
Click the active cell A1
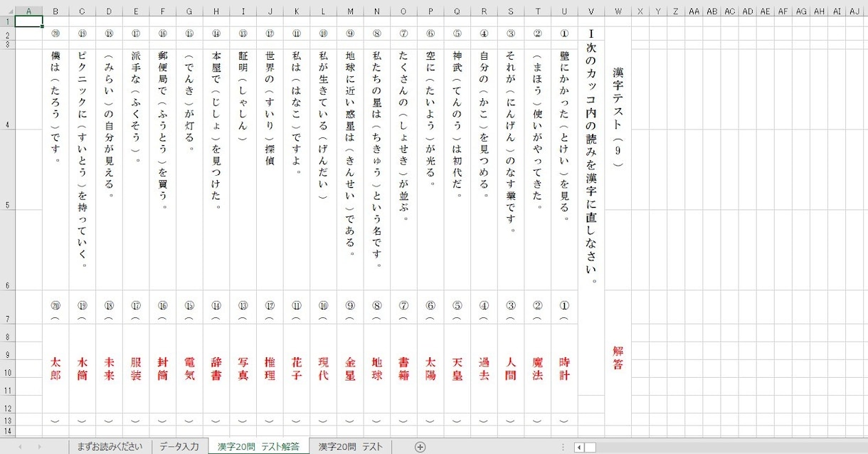point(28,21)
